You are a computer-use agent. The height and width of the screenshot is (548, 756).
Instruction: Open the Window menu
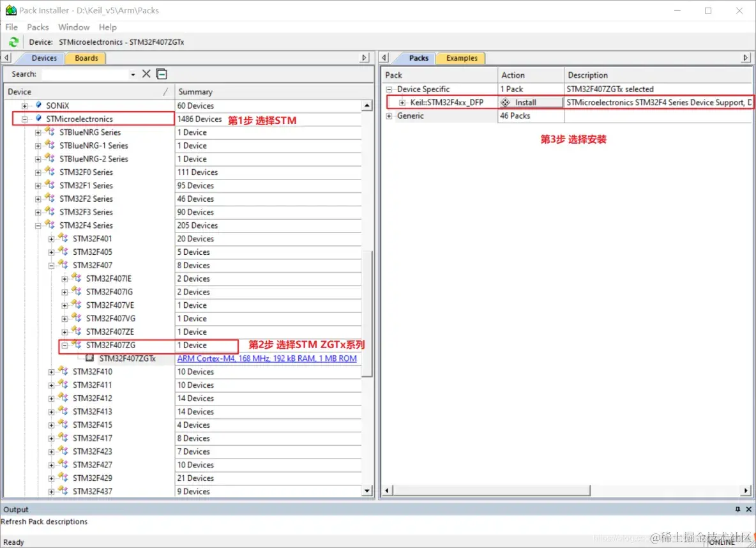(74, 27)
